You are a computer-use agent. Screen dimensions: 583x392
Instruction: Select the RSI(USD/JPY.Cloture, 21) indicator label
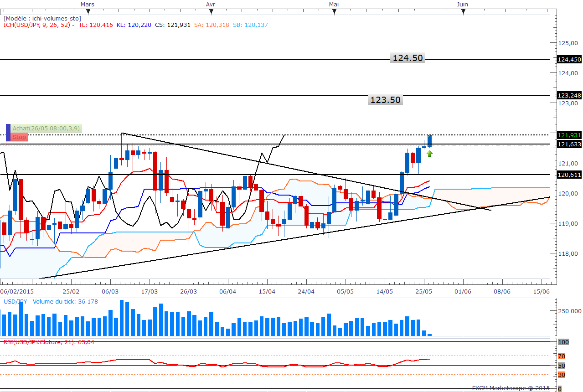49,342
